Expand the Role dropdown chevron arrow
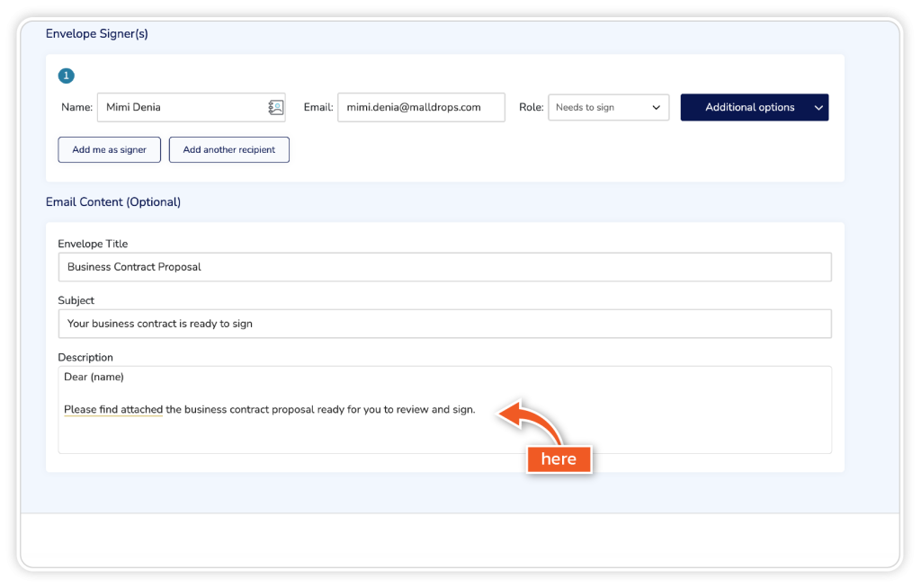 pos(656,107)
